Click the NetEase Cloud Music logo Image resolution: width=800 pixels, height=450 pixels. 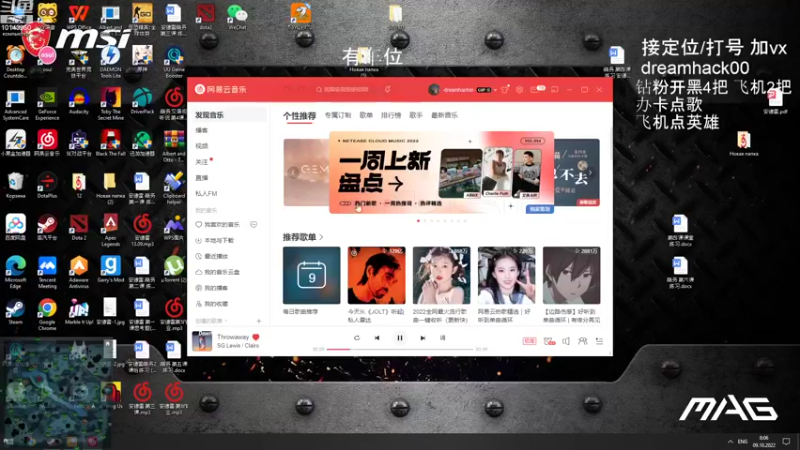pos(220,89)
